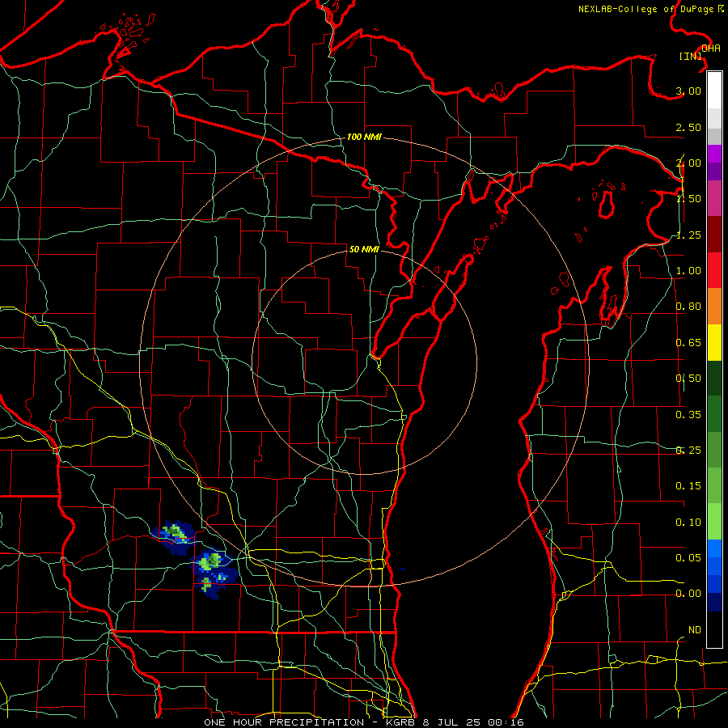Select the orange 0.80 legend swatch

pos(714,307)
